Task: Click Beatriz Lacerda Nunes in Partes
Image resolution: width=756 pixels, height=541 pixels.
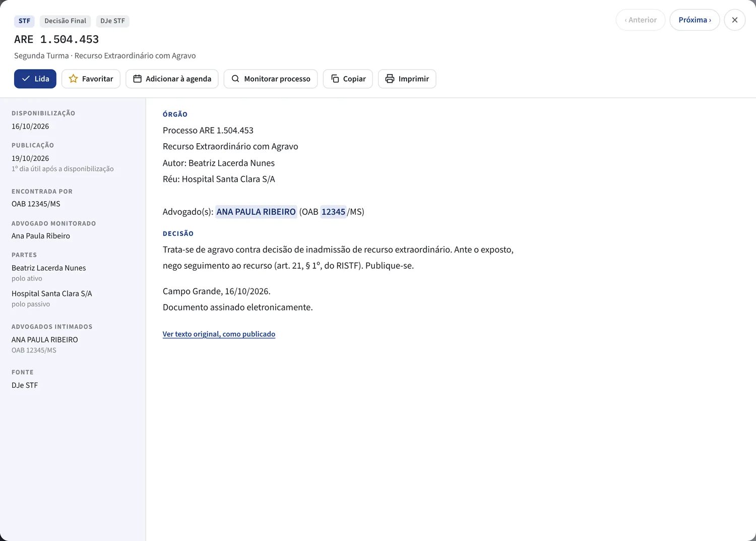Action: pos(49,268)
